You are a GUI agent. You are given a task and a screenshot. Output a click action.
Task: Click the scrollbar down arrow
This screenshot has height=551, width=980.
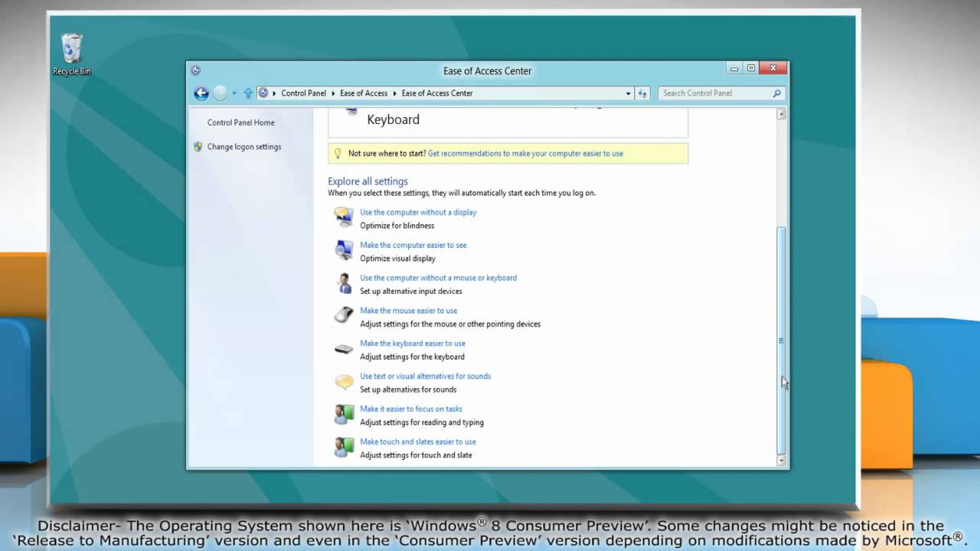coord(781,461)
